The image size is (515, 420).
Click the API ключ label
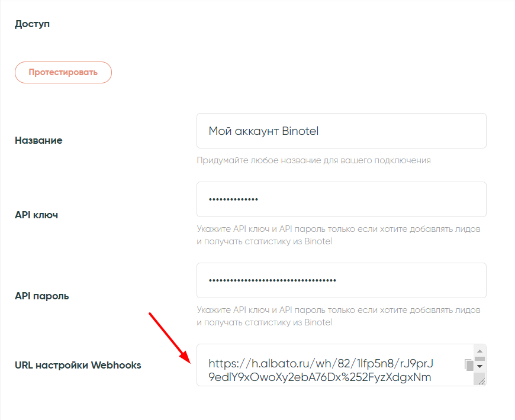pyautogui.click(x=36, y=215)
